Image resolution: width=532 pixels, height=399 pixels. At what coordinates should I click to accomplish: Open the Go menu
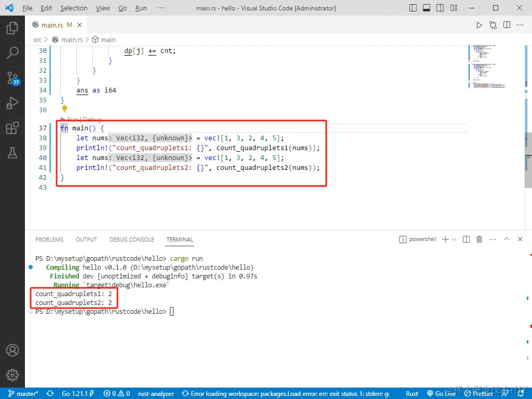pyautogui.click(x=123, y=8)
